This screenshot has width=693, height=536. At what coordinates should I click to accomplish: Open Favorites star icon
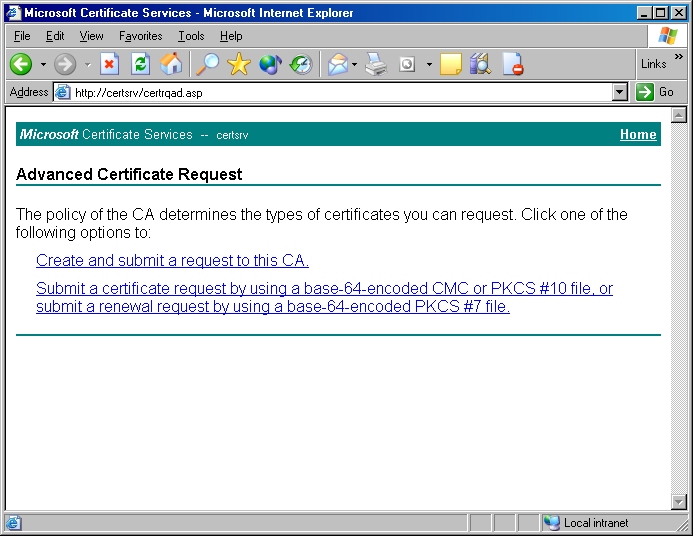238,64
